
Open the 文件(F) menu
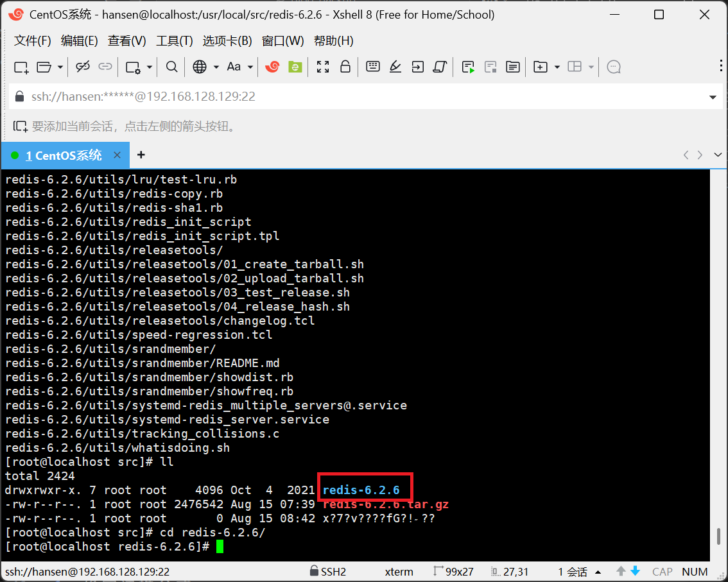[x=32, y=41]
